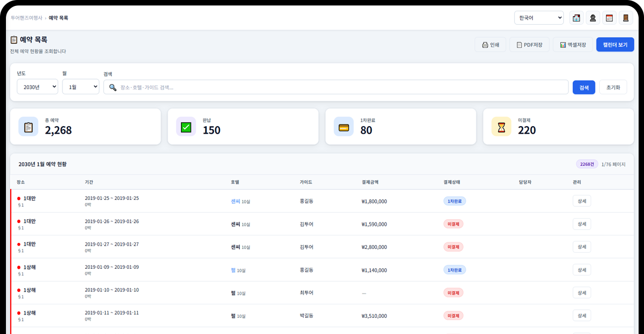Click the 엑셀저장 export button
Viewport: 644px width, 334px height.
(573, 45)
